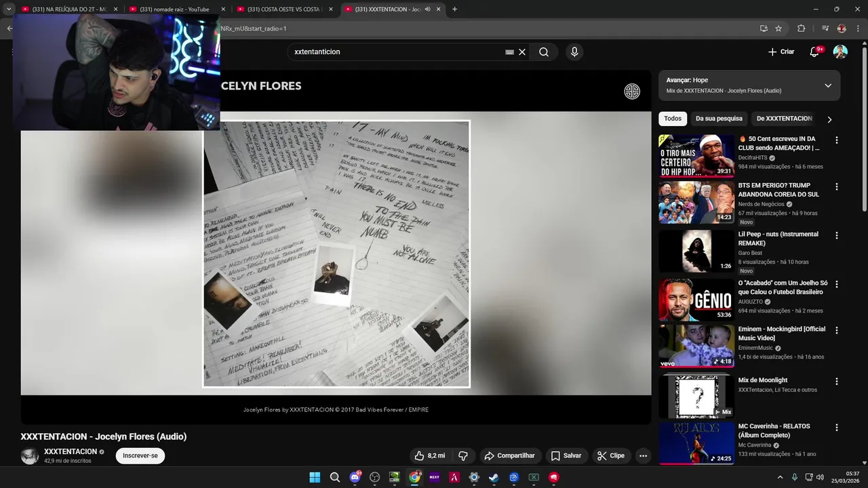Bookmark this page with the star icon
868x488 pixels.
[778, 28]
